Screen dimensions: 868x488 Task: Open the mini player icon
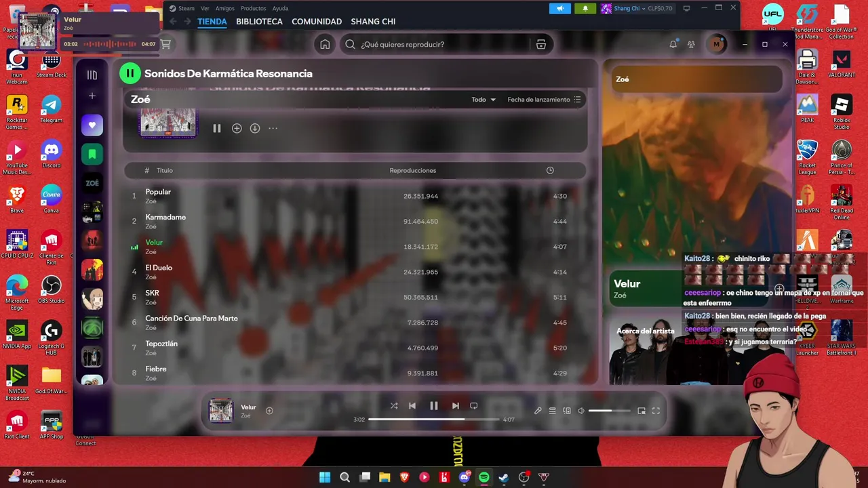[x=642, y=411]
